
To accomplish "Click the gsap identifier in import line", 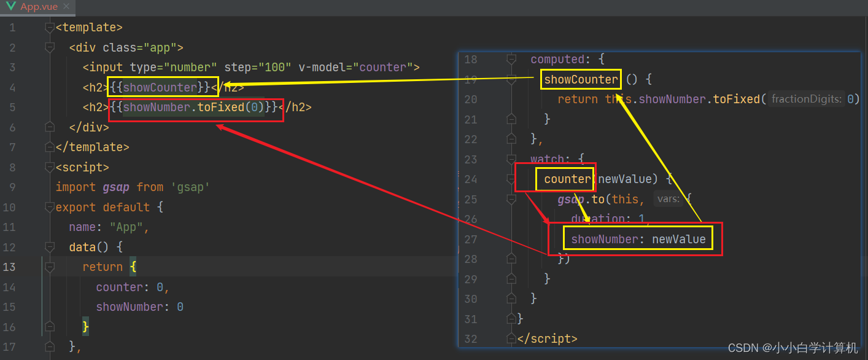I will click(116, 187).
